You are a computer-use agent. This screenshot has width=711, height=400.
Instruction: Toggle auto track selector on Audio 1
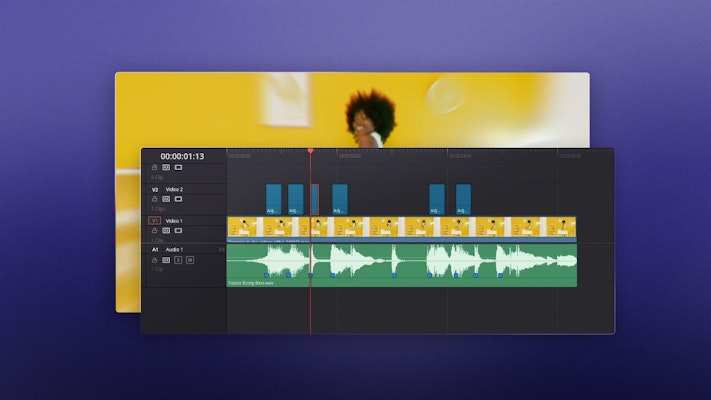[166, 260]
